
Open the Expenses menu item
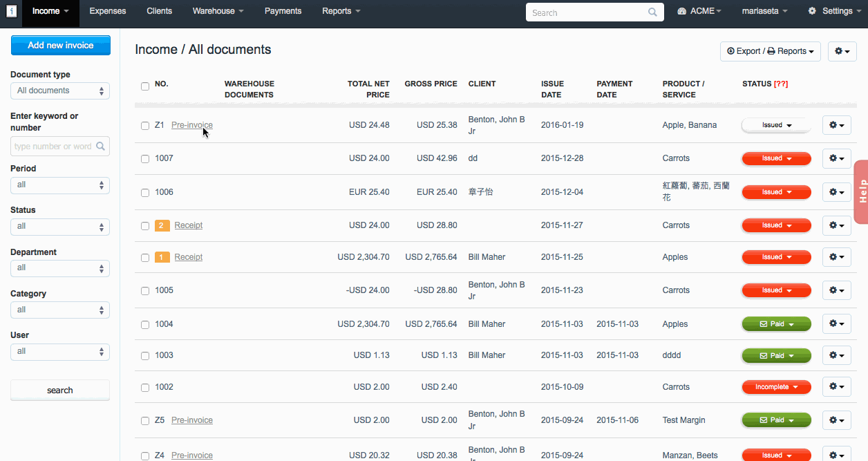(108, 11)
